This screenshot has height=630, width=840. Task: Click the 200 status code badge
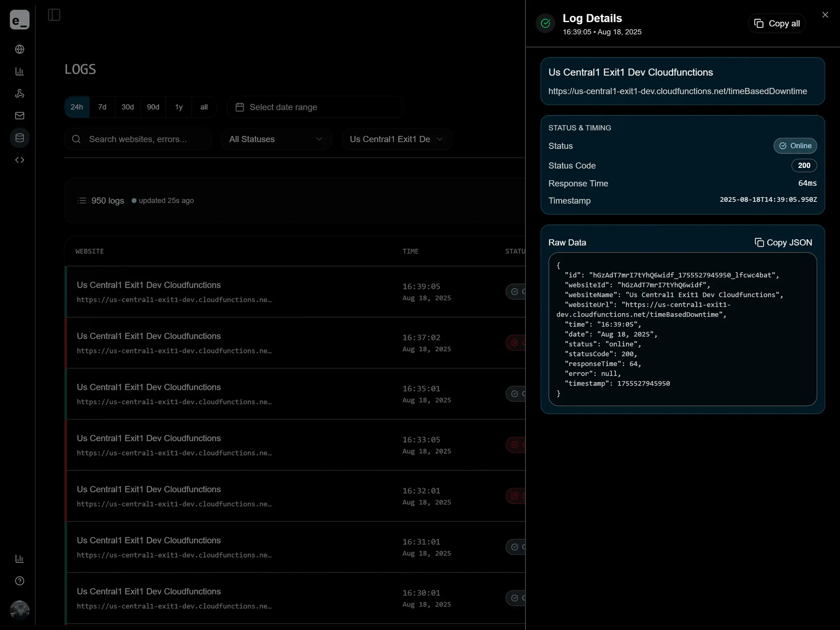(x=804, y=165)
